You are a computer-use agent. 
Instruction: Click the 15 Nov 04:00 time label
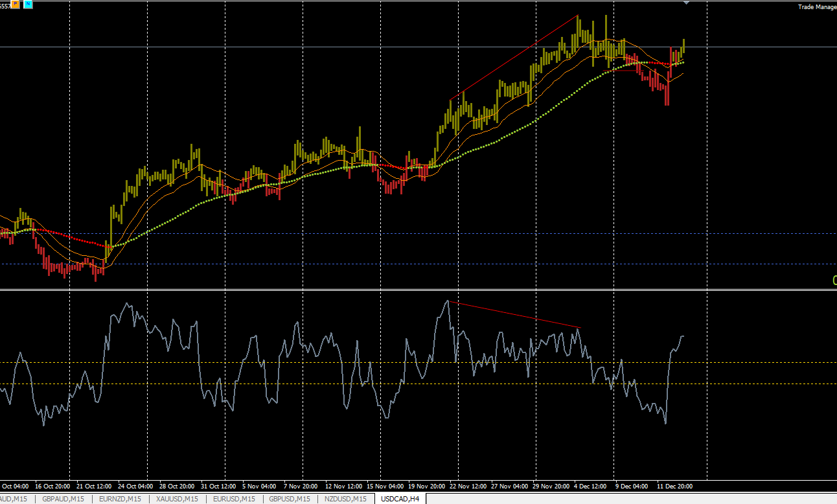coord(384,486)
